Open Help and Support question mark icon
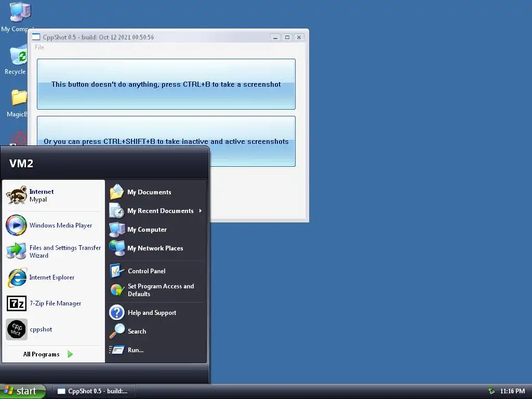The width and height of the screenshot is (532, 399). click(x=117, y=312)
